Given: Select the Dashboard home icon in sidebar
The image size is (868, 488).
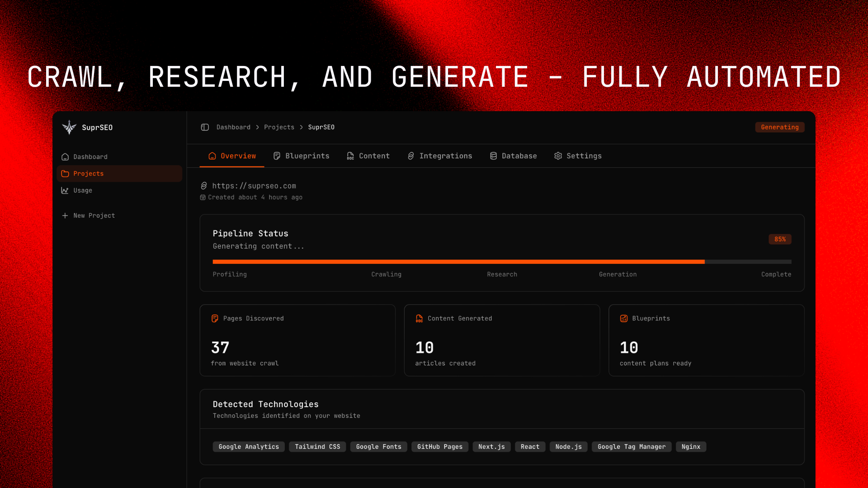Looking at the screenshot, I should click(x=65, y=157).
